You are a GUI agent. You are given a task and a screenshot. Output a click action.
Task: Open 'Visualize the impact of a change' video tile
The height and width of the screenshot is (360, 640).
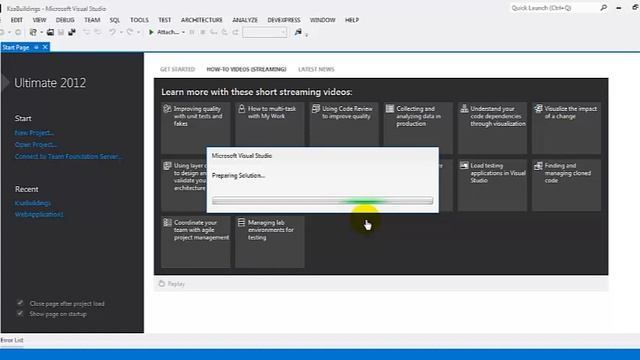pyautogui.click(x=566, y=128)
